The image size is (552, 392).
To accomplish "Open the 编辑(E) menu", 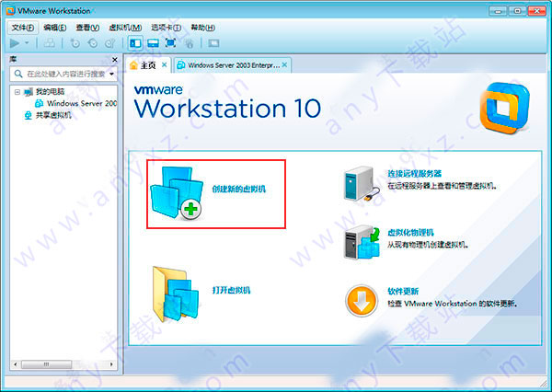I will pyautogui.click(x=54, y=28).
